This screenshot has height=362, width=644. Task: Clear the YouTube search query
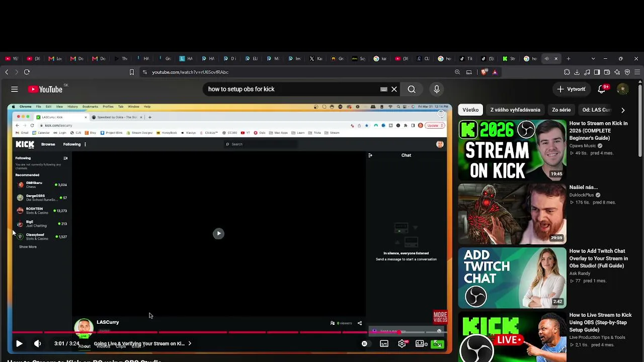394,89
